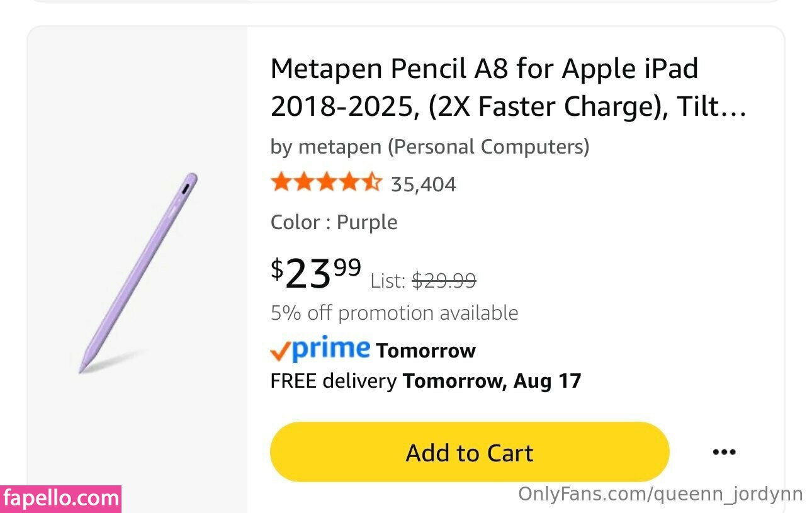Open the three-dot more options menu

tap(724, 452)
